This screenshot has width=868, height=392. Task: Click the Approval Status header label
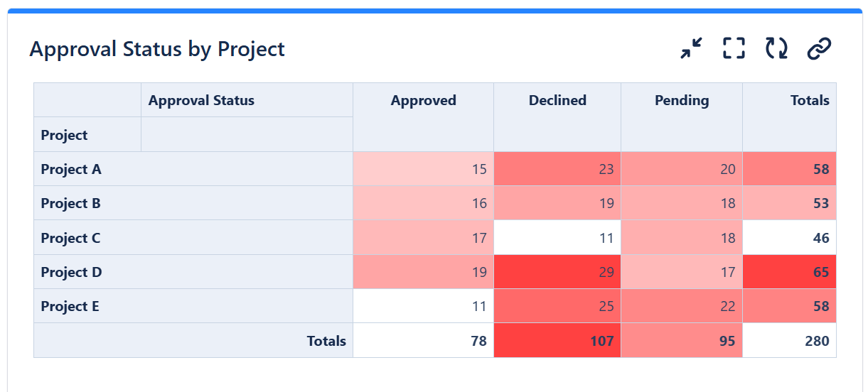point(201,100)
